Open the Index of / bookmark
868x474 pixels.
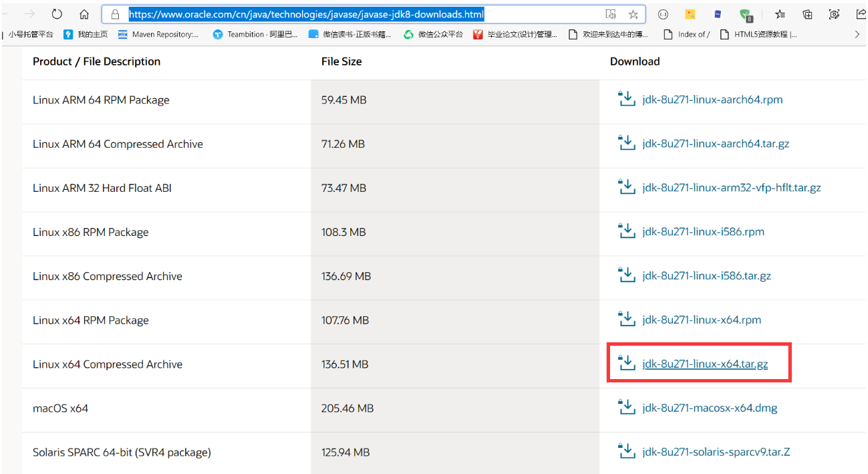(x=686, y=35)
